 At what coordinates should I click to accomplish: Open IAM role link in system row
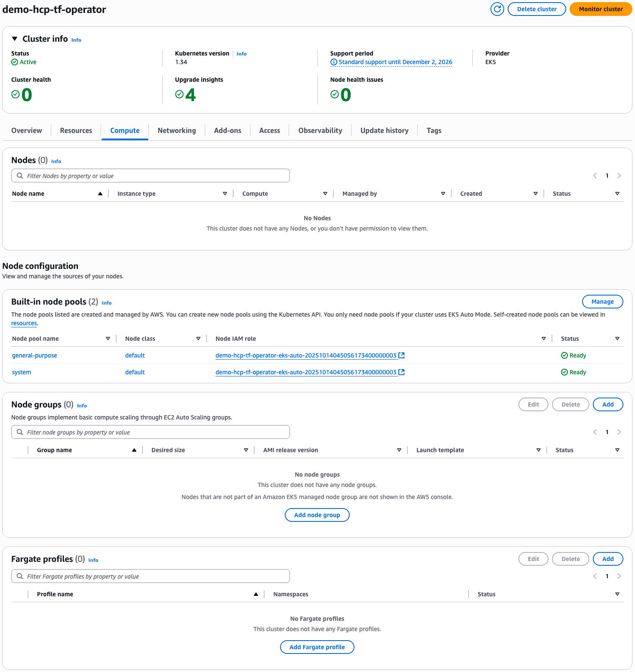306,372
